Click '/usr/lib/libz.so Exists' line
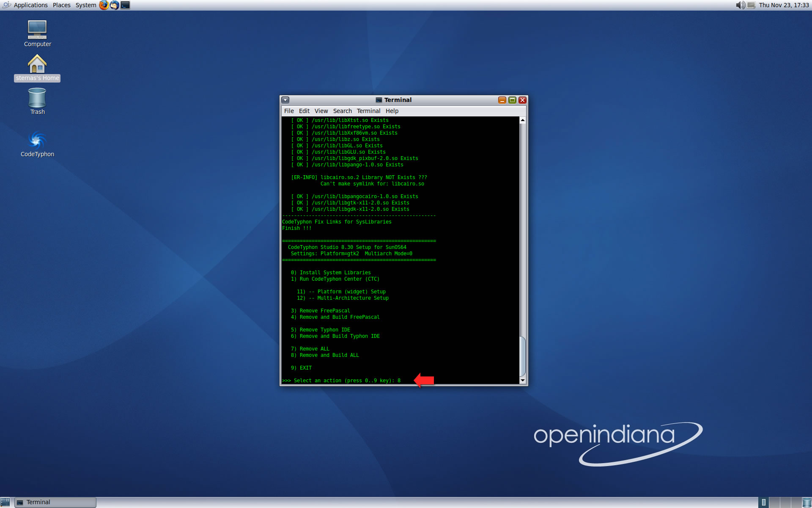This screenshot has height=508, width=812. tap(335, 139)
